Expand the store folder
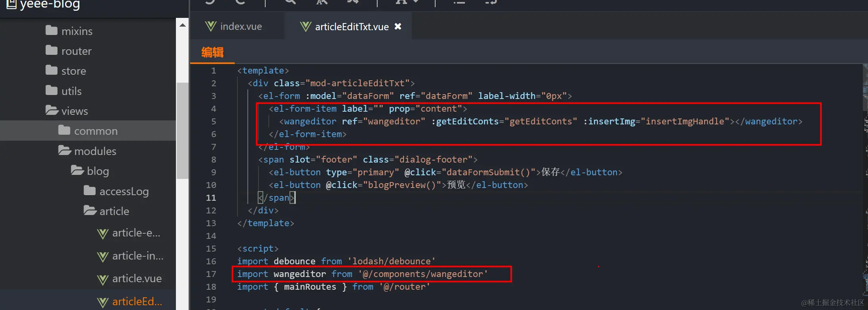The height and width of the screenshot is (310, 868). 66,71
